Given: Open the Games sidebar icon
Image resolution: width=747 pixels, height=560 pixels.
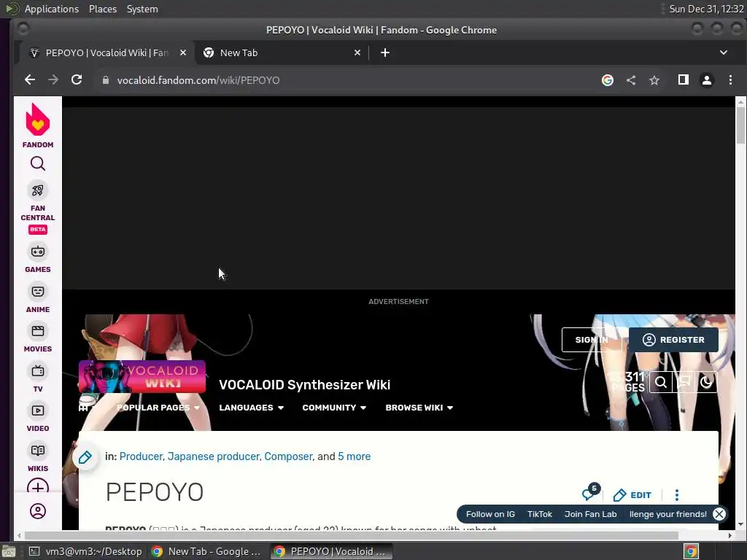Looking at the screenshot, I should point(38,252).
